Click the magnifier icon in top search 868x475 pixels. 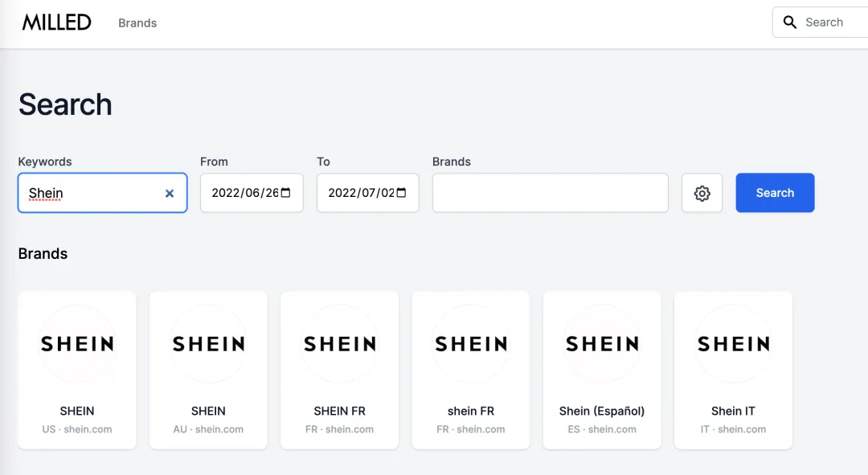tap(790, 23)
